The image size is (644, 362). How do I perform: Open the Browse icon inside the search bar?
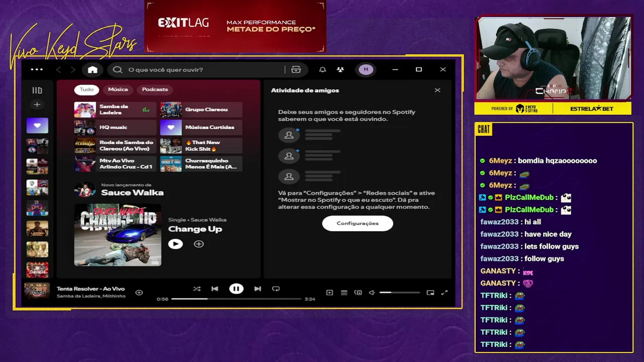[x=296, y=69]
